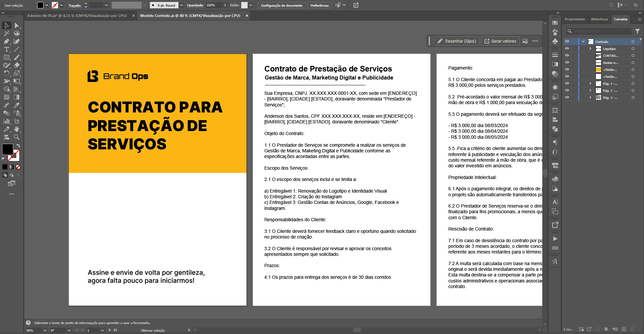Screen dimensions: 644x334
Task: Expand the Logotipo group
Action: point(590,49)
